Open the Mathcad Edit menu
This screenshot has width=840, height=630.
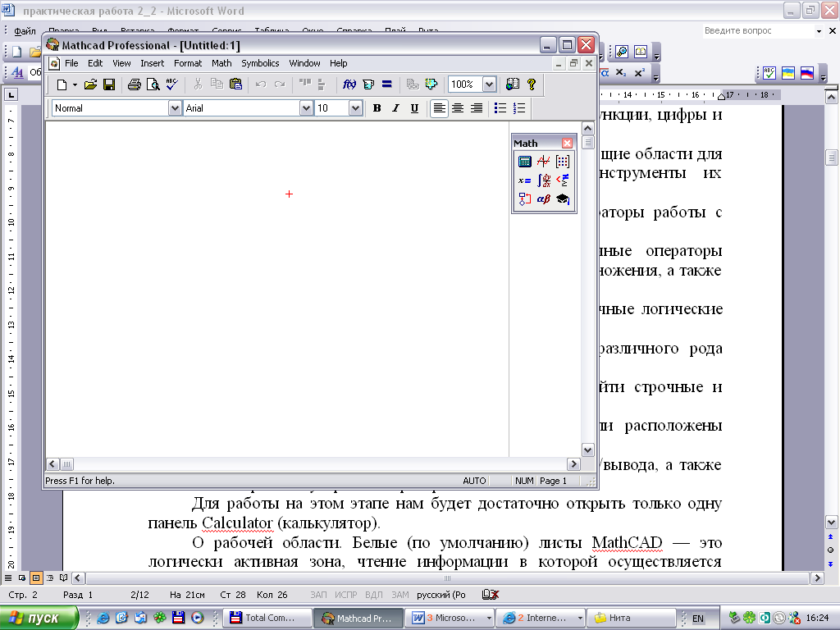[95, 63]
